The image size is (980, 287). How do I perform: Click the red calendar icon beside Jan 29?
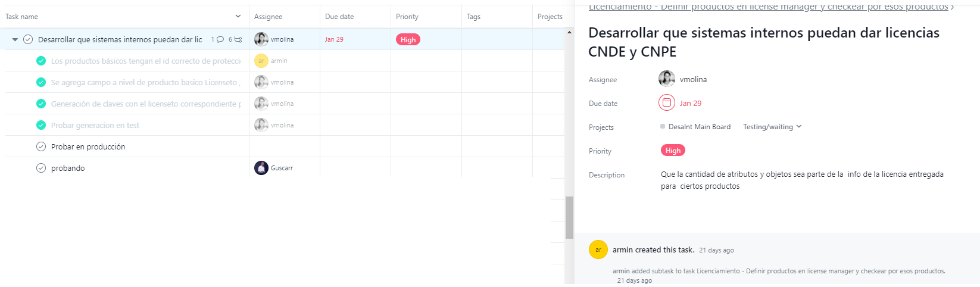[x=667, y=103]
